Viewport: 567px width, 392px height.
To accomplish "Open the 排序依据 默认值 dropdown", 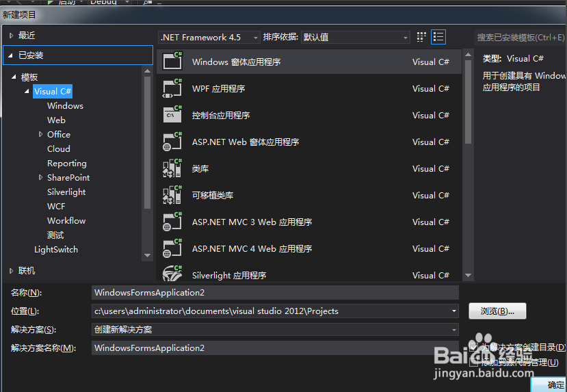I will click(355, 37).
